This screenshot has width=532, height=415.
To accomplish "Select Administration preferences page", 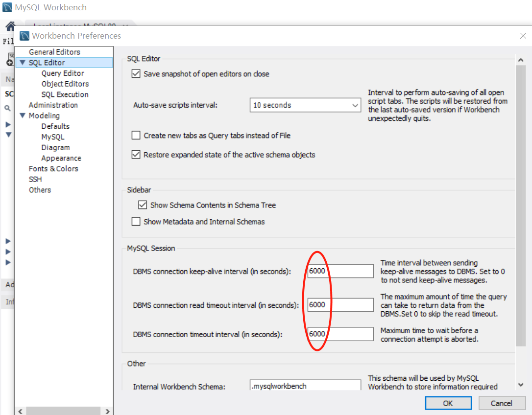I will pyautogui.click(x=53, y=105).
